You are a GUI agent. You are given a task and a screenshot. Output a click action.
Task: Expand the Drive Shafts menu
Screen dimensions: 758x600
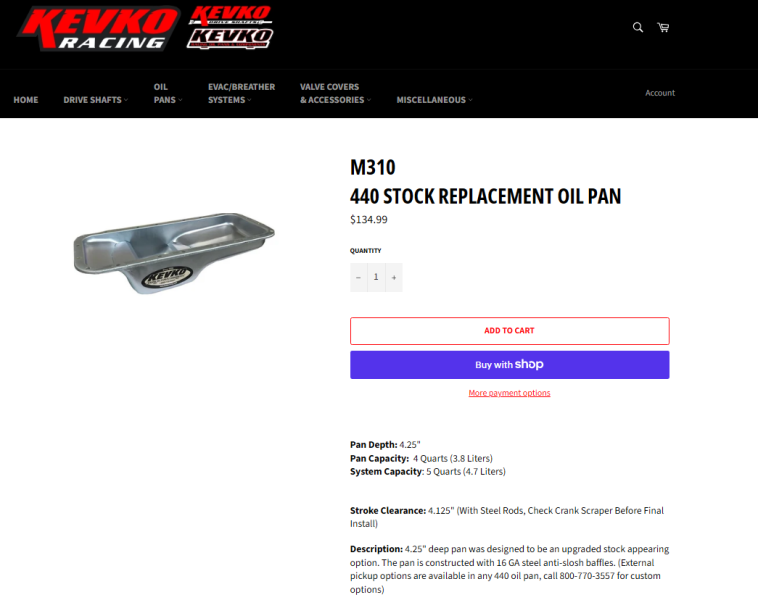click(x=96, y=100)
